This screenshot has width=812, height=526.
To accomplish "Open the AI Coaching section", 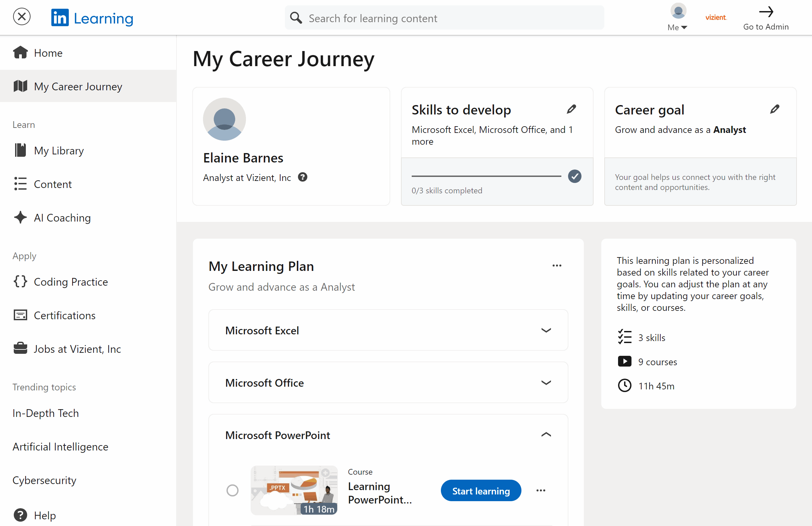I will coord(62,218).
